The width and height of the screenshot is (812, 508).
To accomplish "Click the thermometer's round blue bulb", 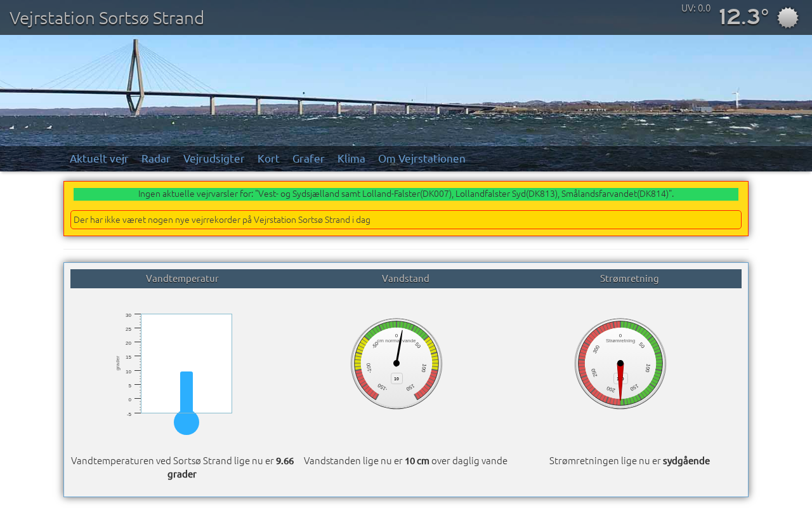I will 187,422.
